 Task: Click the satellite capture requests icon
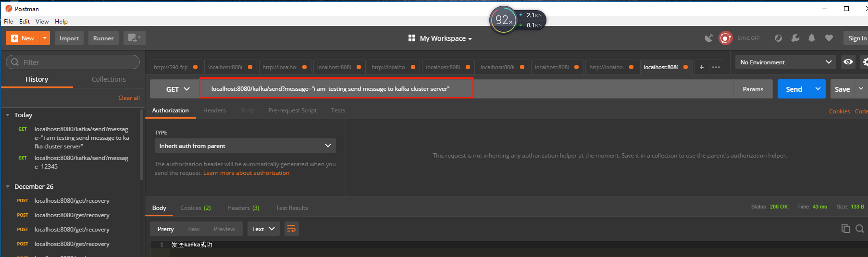coord(708,38)
